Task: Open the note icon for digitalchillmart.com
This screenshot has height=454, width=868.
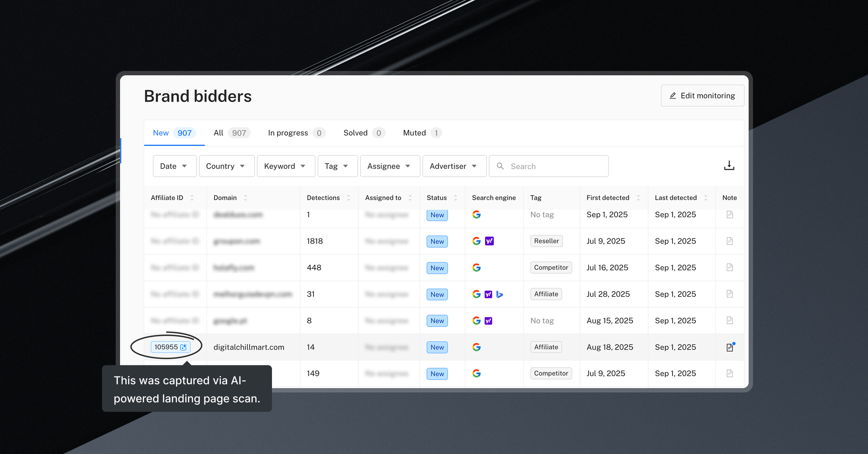Action: [729, 347]
